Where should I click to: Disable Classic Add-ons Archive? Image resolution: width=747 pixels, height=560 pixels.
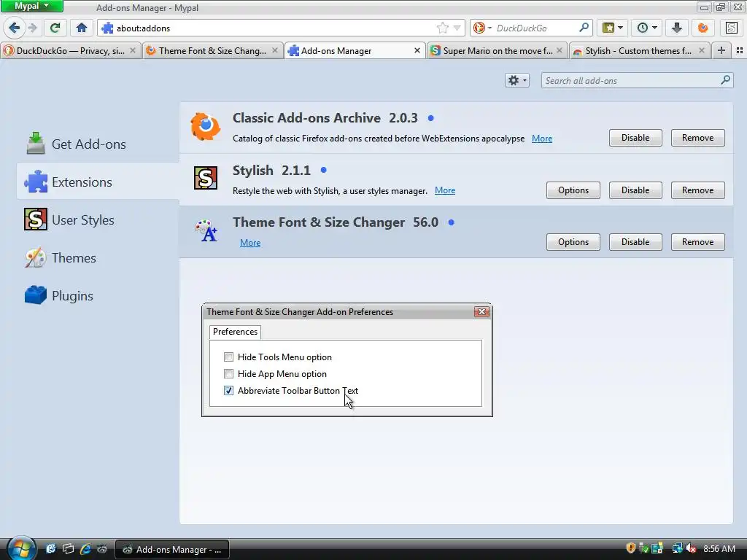tap(635, 138)
